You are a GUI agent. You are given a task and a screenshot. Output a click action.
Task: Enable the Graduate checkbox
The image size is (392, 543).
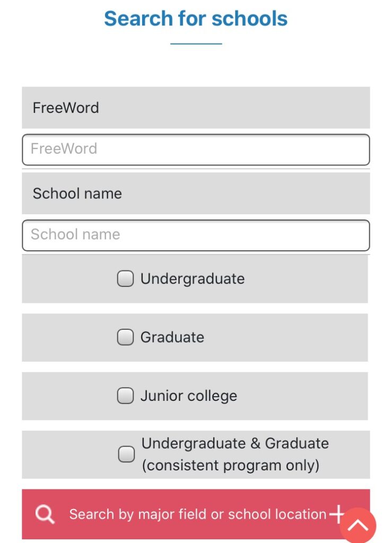coord(125,337)
